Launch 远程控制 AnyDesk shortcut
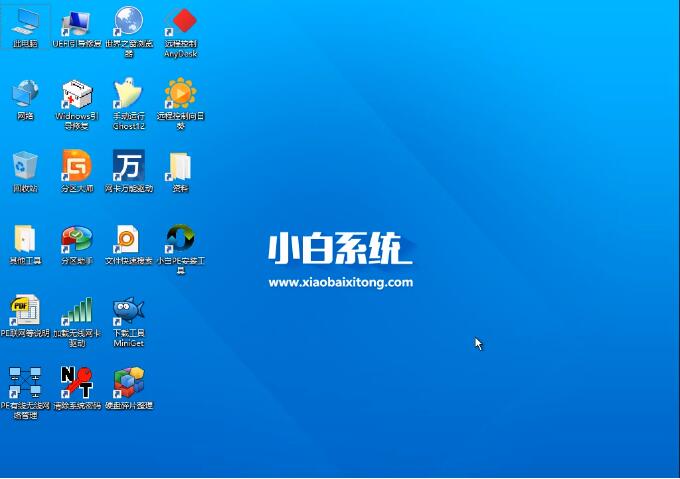 [x=180, y=22]
